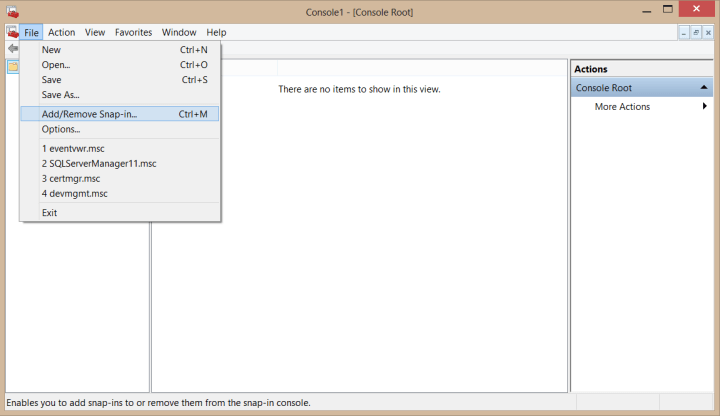Click Open... in the File menu

[x=55, y=65]
